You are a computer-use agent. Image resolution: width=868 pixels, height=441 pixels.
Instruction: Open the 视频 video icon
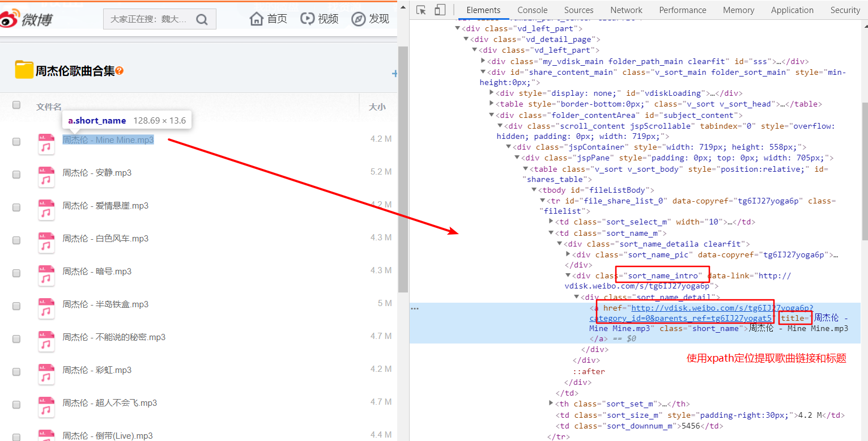click(x=307, y=19)
